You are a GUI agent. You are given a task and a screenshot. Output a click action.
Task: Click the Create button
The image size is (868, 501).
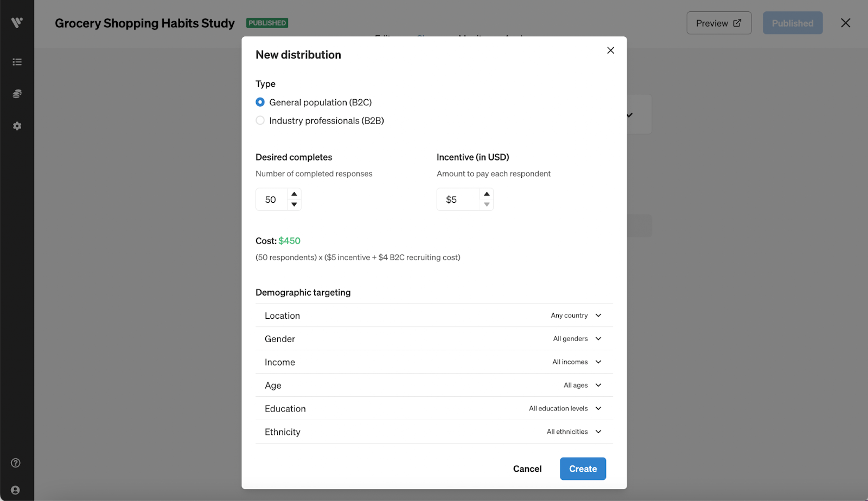coord(583,469)
